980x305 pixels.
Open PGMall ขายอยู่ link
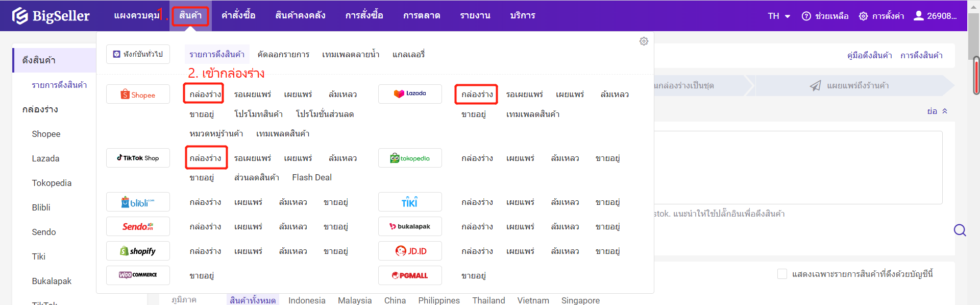474,275
